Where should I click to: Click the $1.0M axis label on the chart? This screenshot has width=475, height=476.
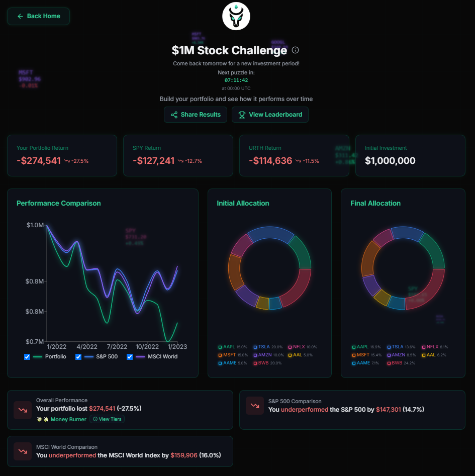(35, 225)
